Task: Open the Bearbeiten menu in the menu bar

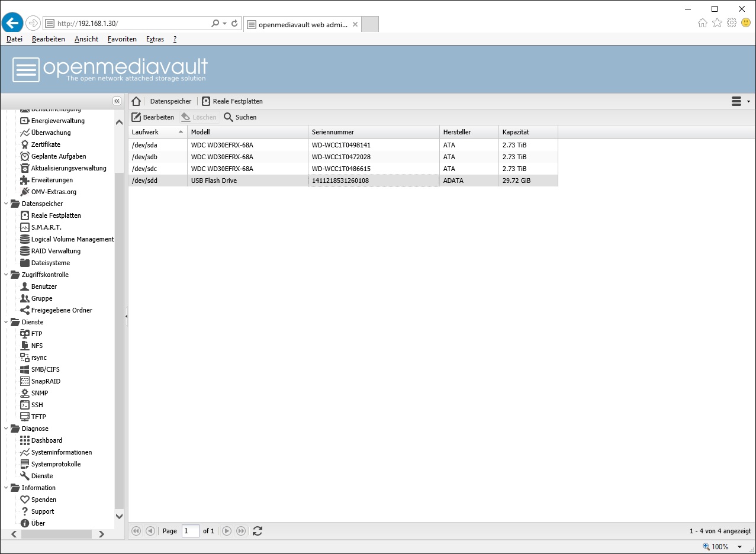Action: 49,39
